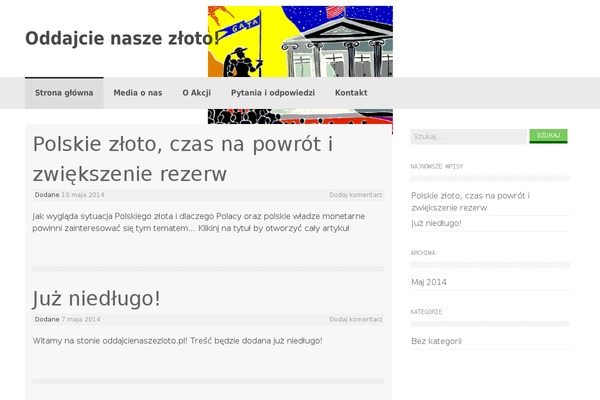Image resolution: width=600 pixels, height=400 pixels.
Task: Open the Kontakt page
Action: coord(351,93)
